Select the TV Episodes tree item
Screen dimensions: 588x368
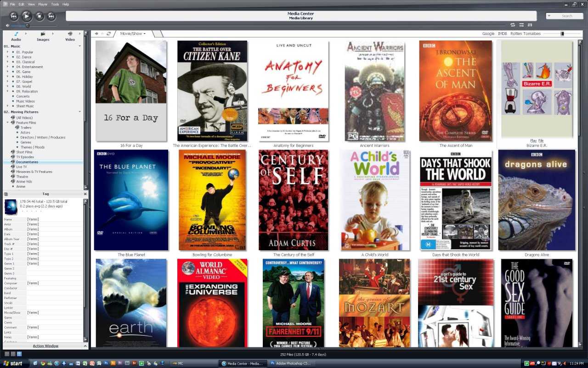(25, 157)
